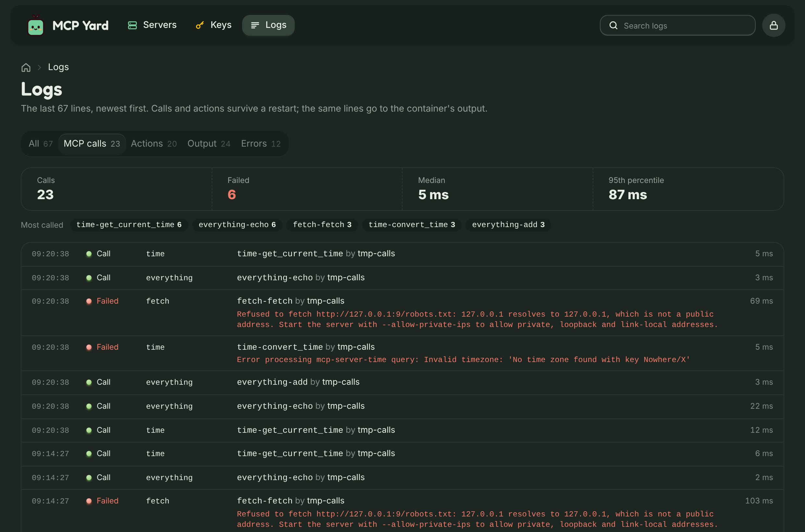Click the Failed count 6
Viewport: 805px width, 532px height.
tap(231, 195)
